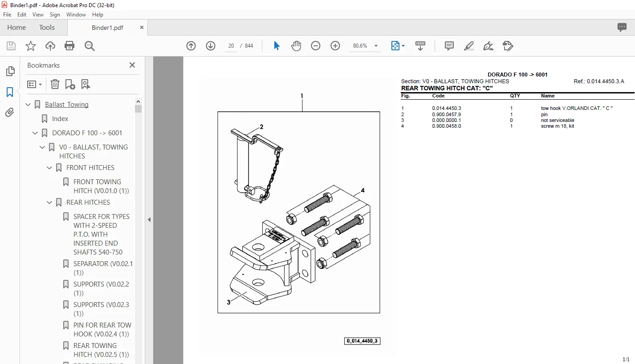Open the Index bookmark
The height and width of the screenshot is (364, 635).
click(60, 119)
